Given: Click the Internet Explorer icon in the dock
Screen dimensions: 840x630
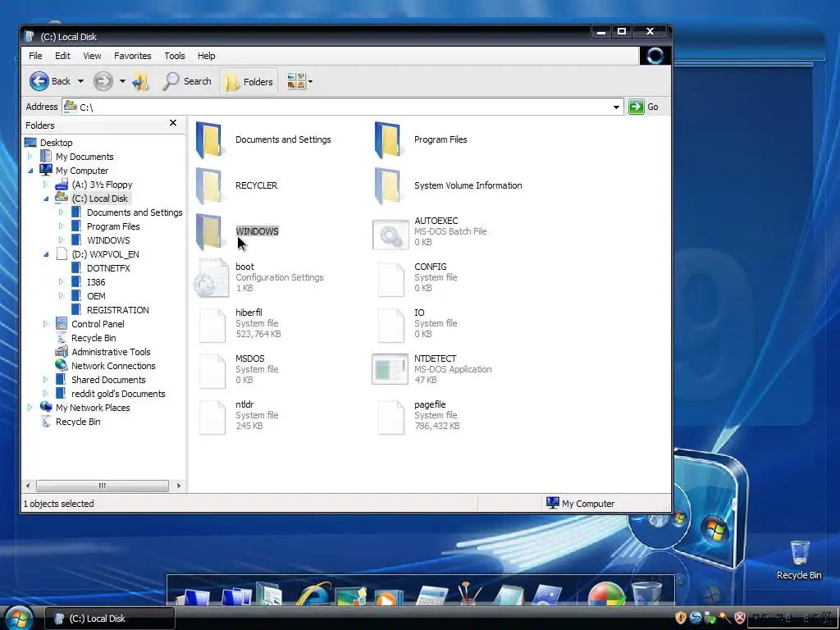Looking at the screenshot, I should [x=314, y=594].
